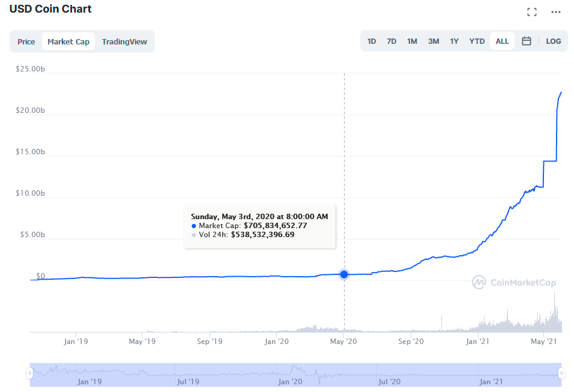
Task: Set chart range to 1D
Action: tap(372, 41)
